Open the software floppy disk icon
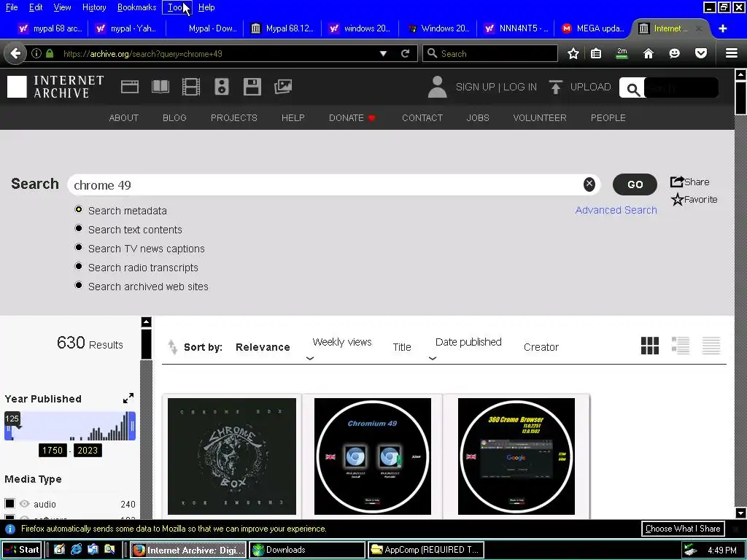The width and height of the screenshot is (747, 560). pyautogui.click(x=252, y=87)
